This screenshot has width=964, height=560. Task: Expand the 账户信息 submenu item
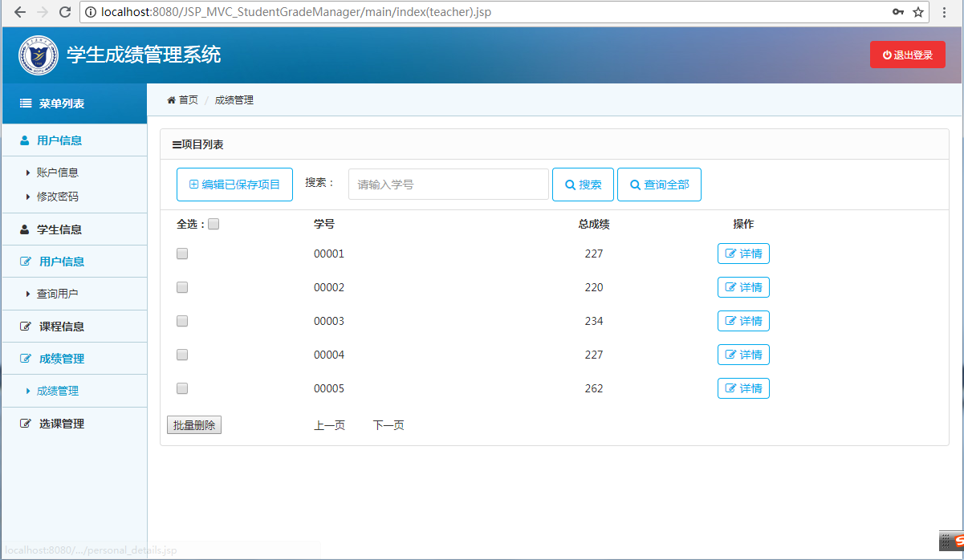click(x=57, y=172)
